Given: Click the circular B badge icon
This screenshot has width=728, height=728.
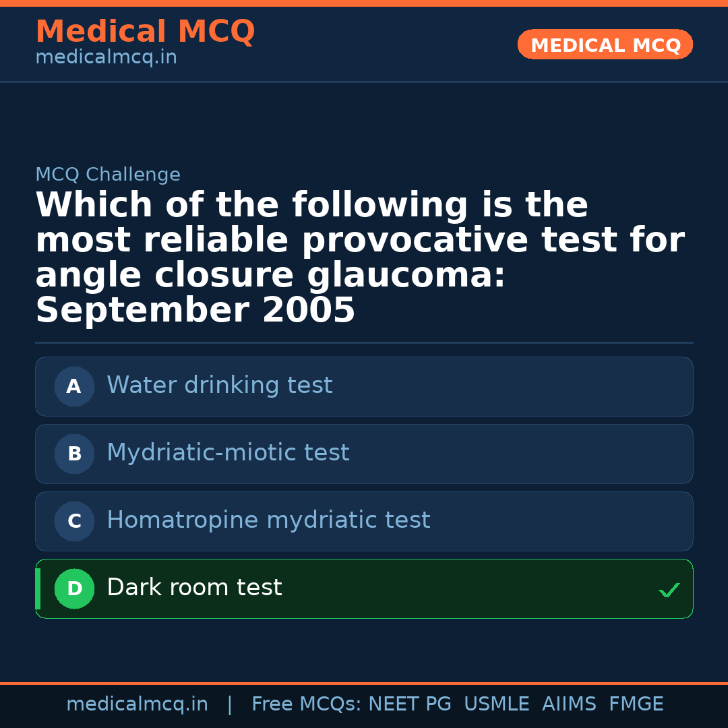Looking at the screenshot, I should (74, 454).
